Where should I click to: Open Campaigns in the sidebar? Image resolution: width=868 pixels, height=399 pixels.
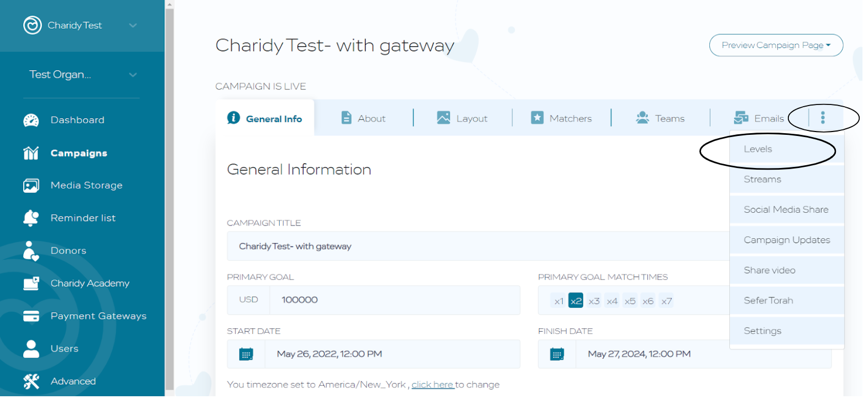coord(79,153)
